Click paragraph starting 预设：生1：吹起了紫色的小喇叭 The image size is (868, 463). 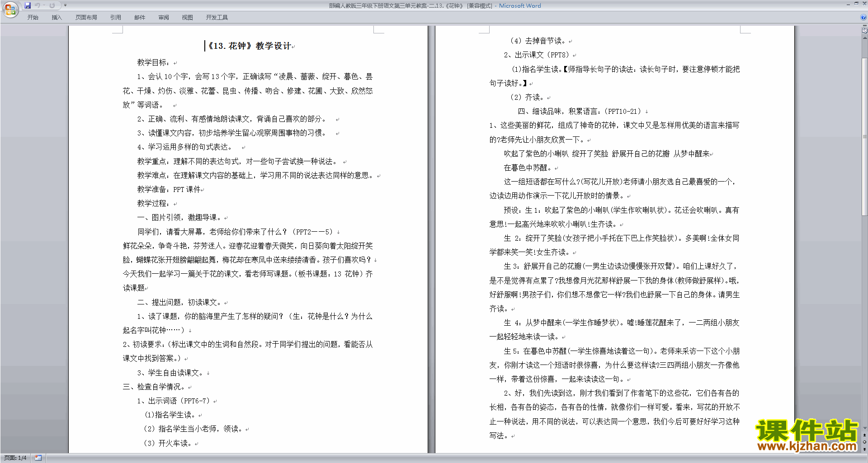point(614,217)
